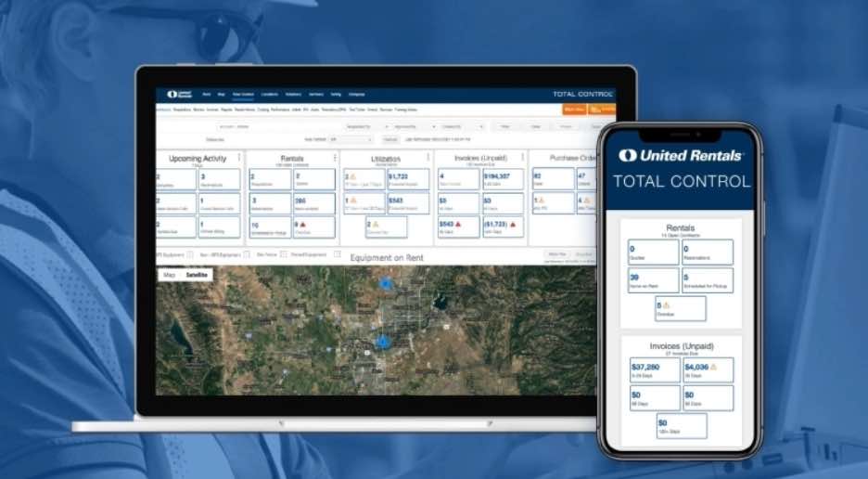The height and width of the screenshot is (479, 868).
Task: Click the upper blue equipment marker on map
Action: click(385, 284)
